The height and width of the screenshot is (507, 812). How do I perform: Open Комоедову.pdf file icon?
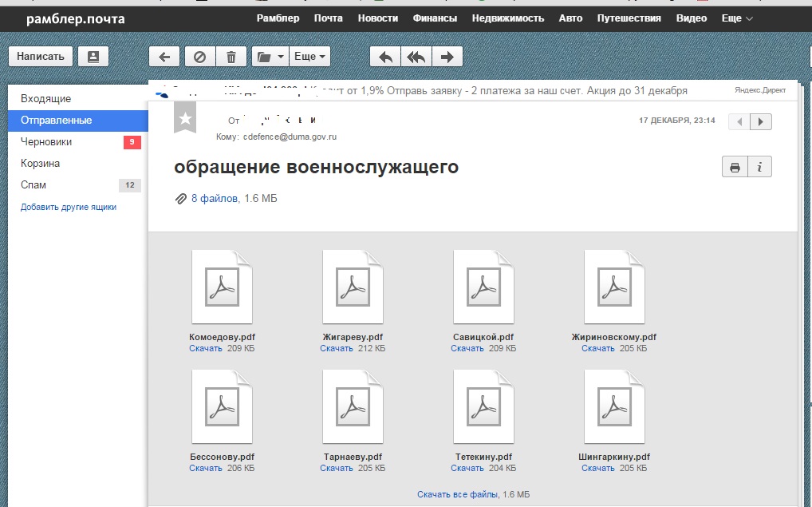click(223, 287)
